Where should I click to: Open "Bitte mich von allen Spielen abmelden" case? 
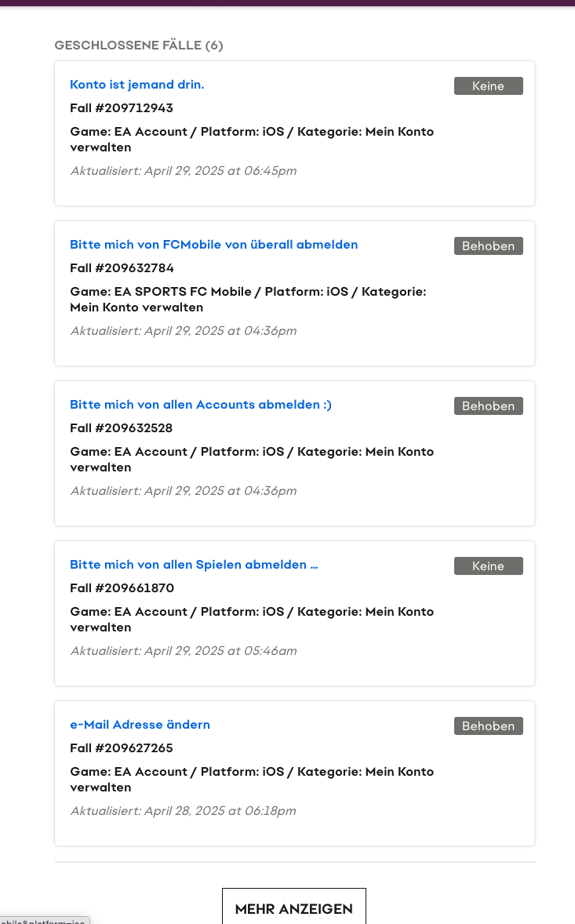point(193,565)
